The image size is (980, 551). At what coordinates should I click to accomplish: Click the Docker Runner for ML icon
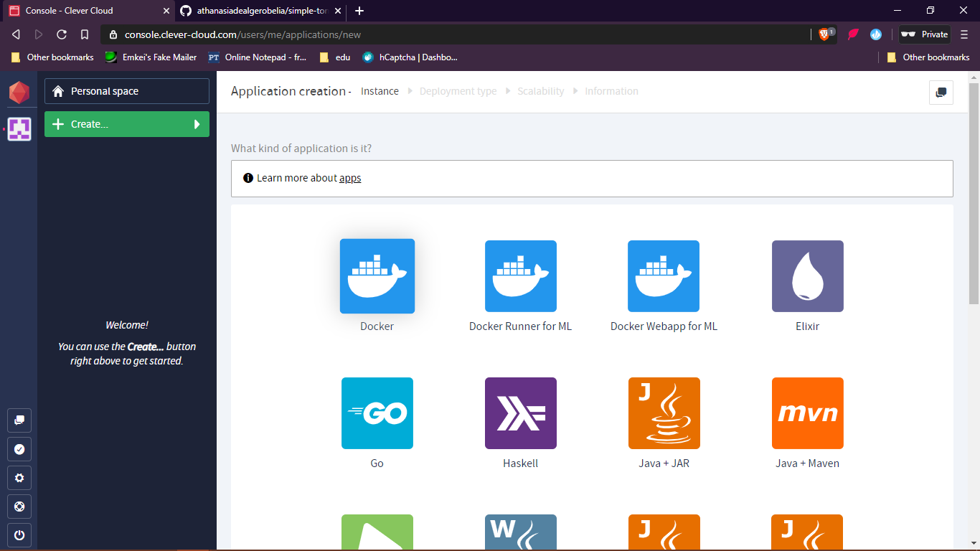[x=520, y=276]
